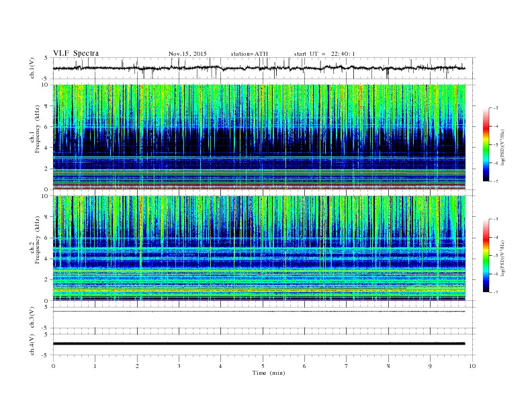Viewport: 532px width, 411px height.
Task: Click the "Time (min)" x-axis label
Action: (x=269, y=373)
